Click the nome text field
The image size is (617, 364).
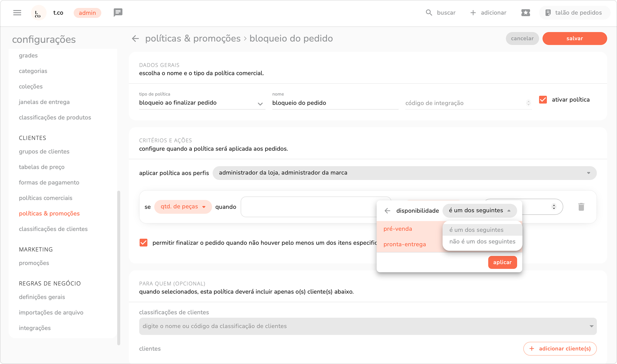[x=335, y=103]
